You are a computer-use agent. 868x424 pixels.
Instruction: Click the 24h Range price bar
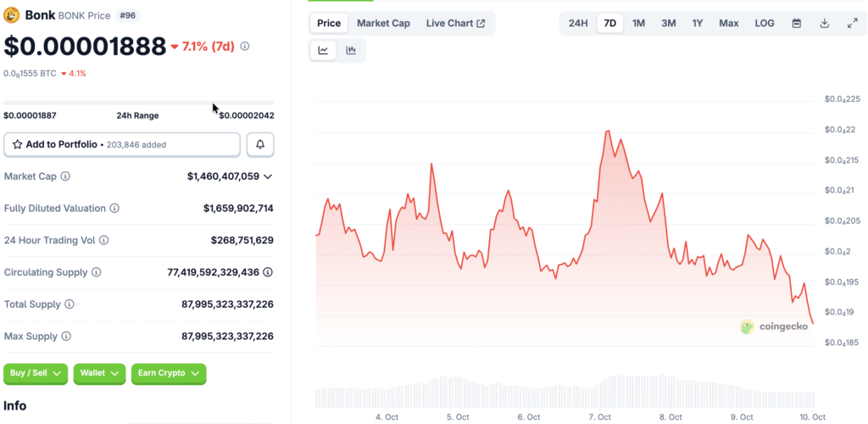point(139,103)
